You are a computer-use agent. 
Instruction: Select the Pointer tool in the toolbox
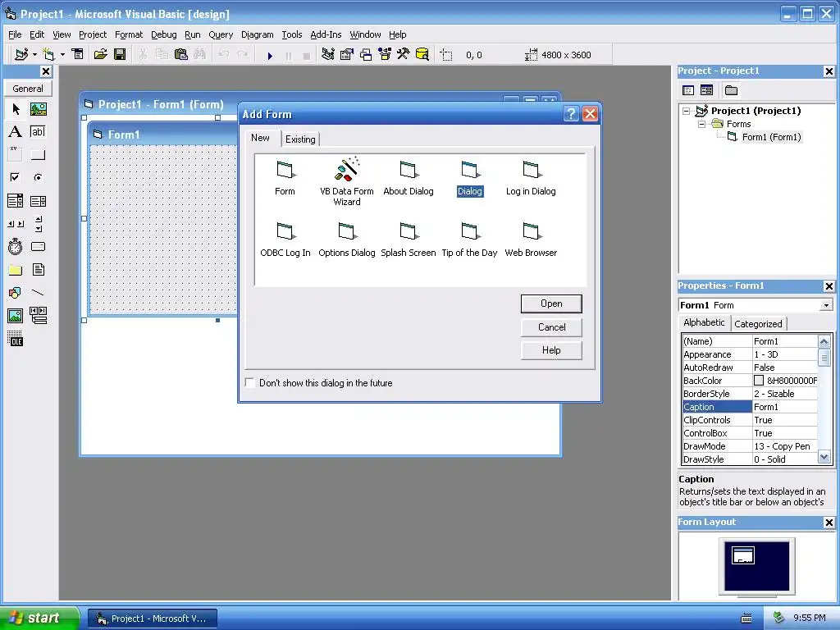tap(16, 109)
